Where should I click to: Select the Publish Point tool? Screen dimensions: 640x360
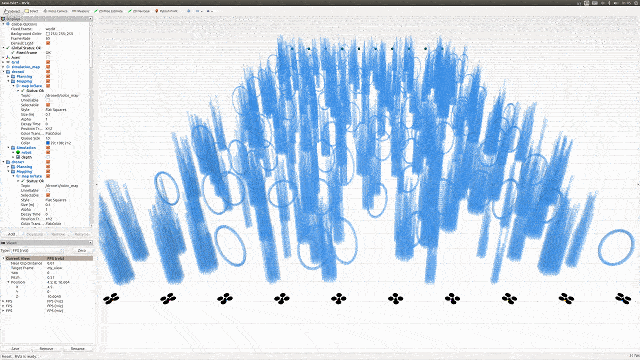tap(167, 11)
